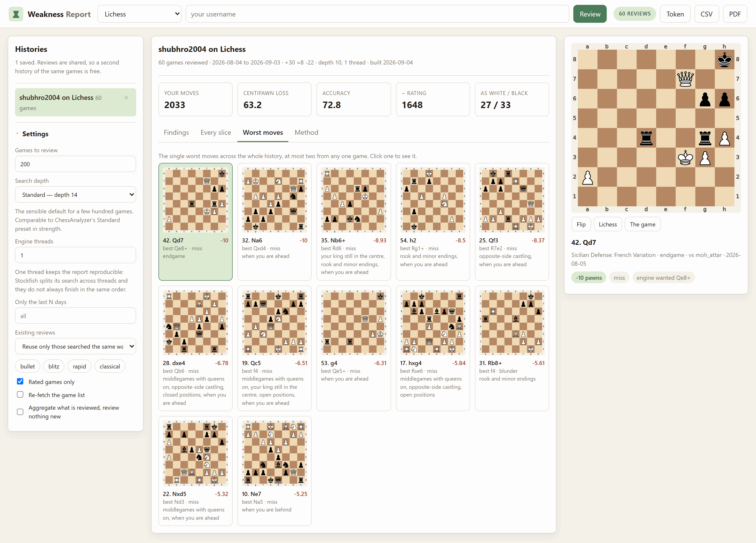Click the miss tag in detail panel
The image size is (756, 543).
coord(619,278)
